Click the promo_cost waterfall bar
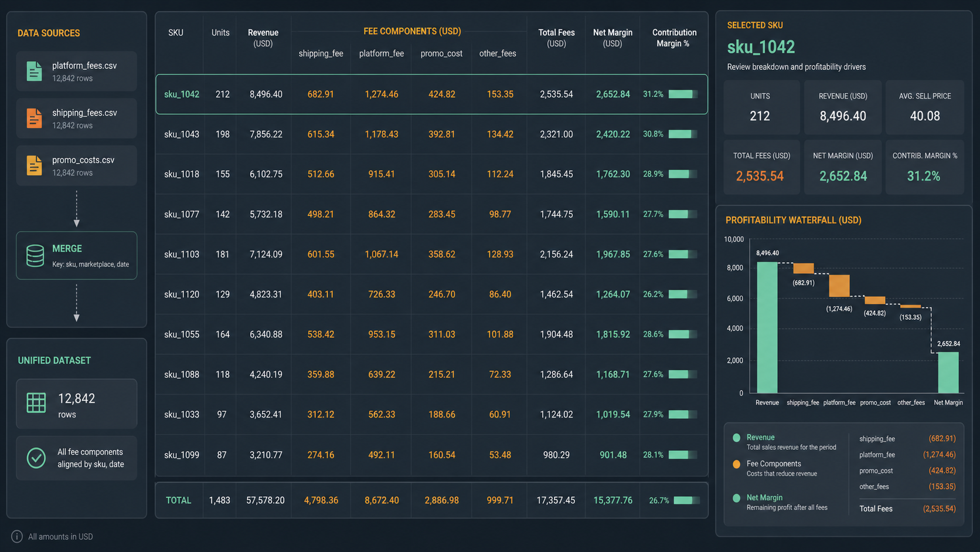The width and height of the screenshot is (980, 552). click(x=875, y=300)
